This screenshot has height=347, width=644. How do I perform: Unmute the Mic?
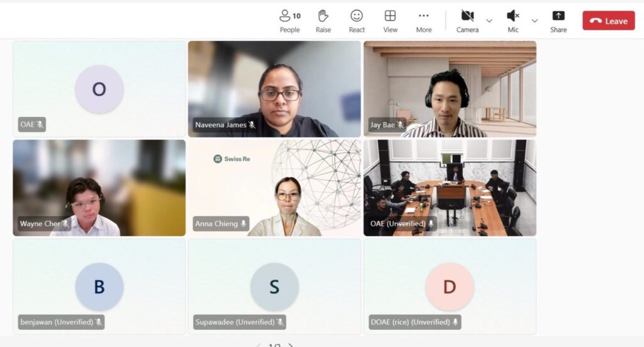[x=513, y=21]
